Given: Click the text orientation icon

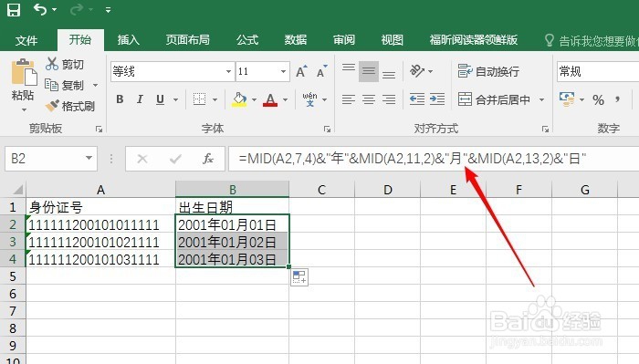Looking at the screenshot, I should [417, 71].
